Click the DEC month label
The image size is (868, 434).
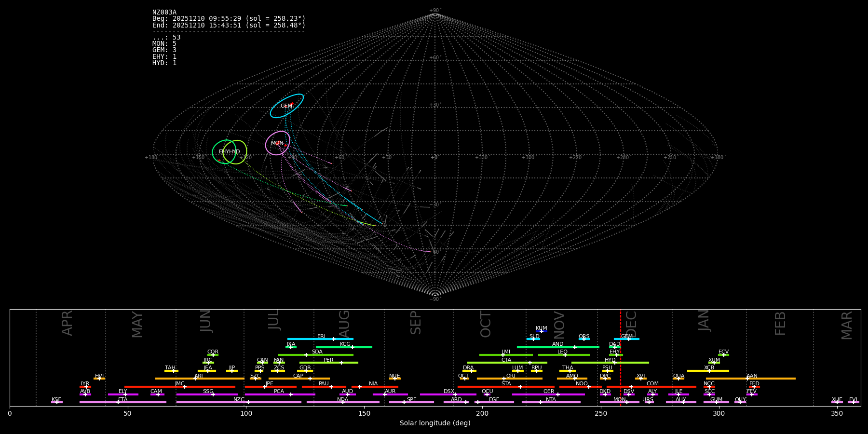631,324
